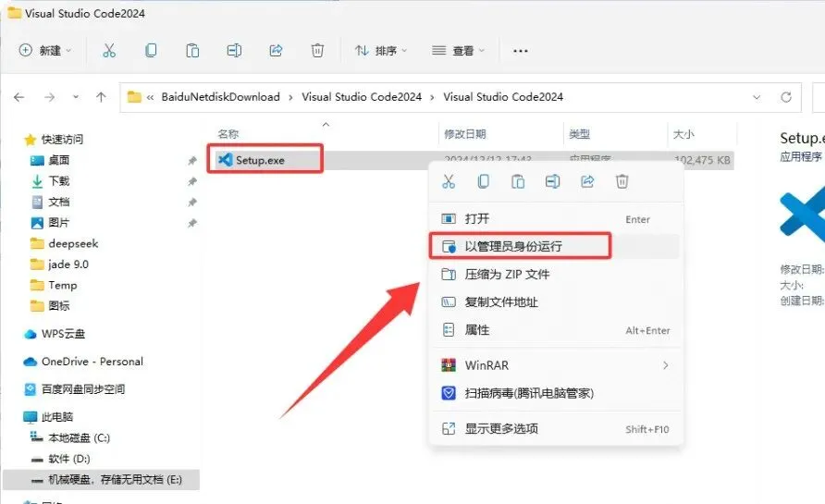Open the 新建 (New) dropdown

pyautogui.click(x=44, y=51)
